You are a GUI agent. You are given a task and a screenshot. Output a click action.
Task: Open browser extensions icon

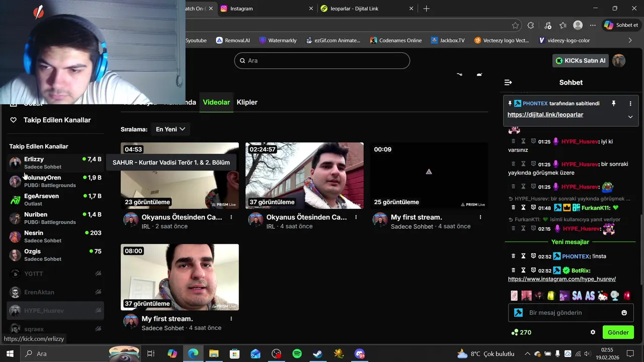click(530, 25)
